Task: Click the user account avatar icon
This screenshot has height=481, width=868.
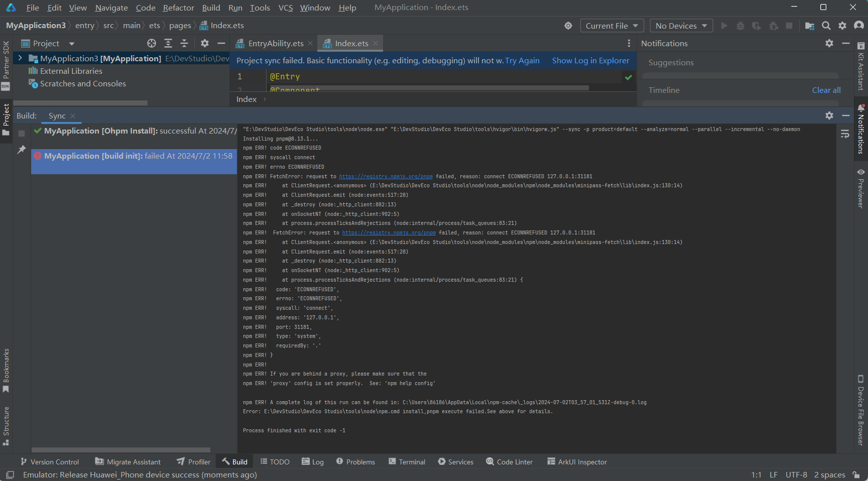Action: tap(859, 26)
